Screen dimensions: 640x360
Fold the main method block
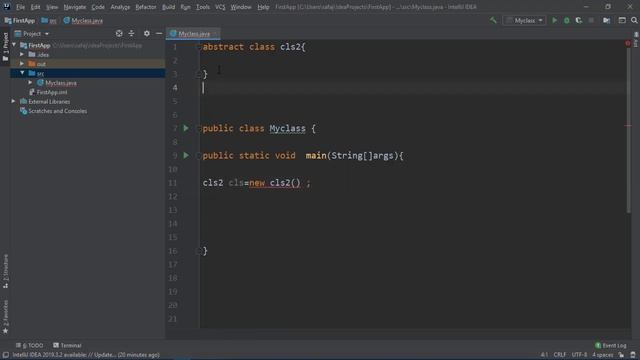point(199,156)
